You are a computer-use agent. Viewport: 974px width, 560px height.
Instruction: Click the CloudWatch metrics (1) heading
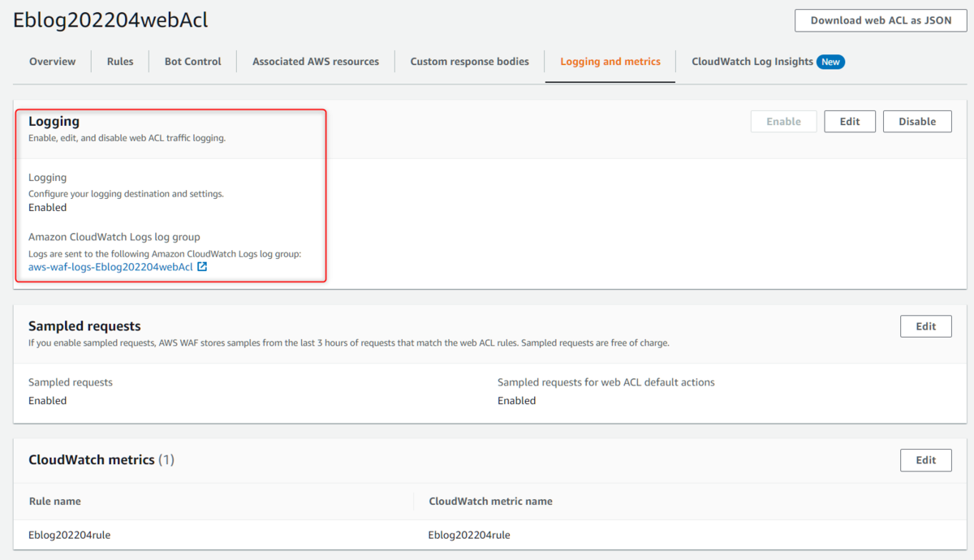click(x=101, y=460)
